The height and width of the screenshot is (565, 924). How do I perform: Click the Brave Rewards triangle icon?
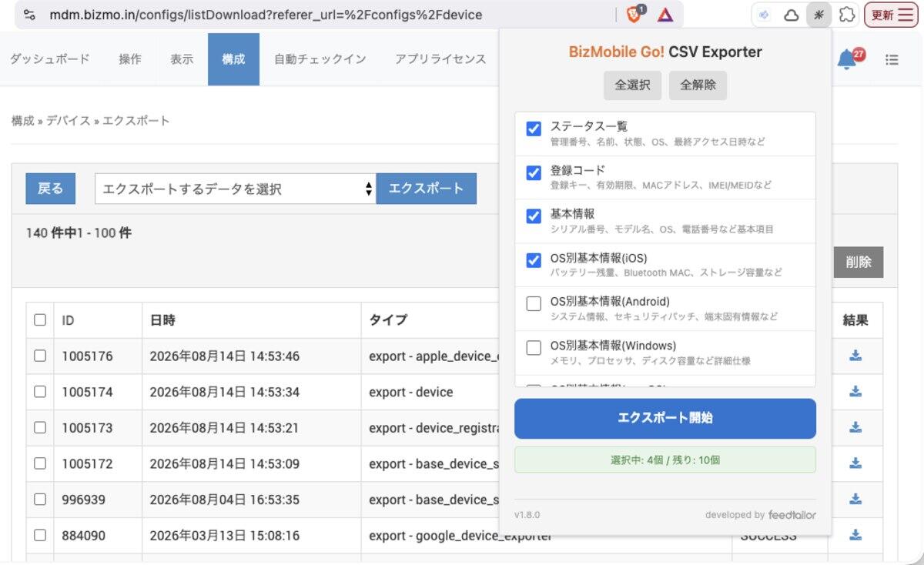pyautogui.click(x=665, y=15)
